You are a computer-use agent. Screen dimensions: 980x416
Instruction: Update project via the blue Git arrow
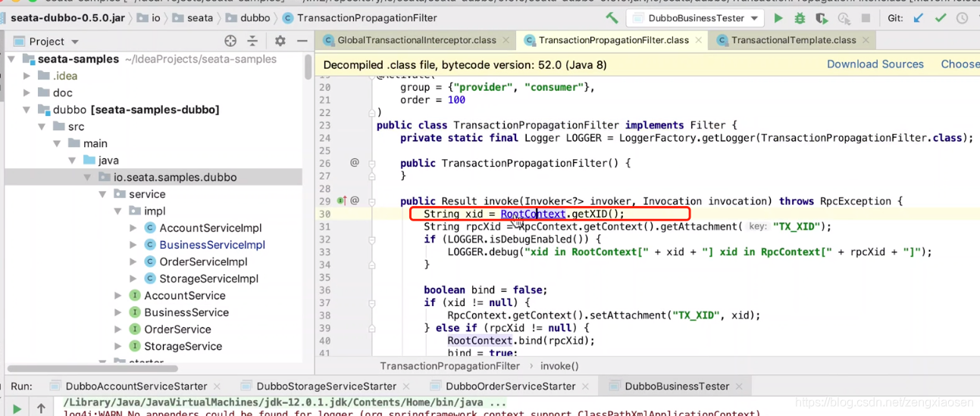coord(919,17)
